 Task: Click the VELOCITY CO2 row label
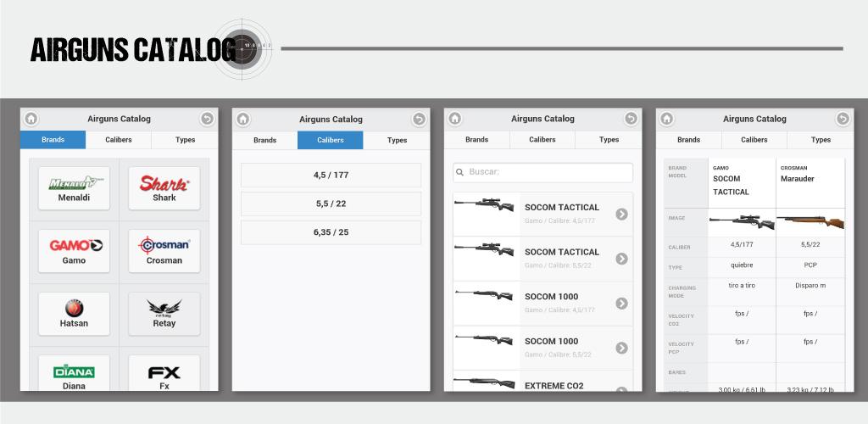point(681,320)
